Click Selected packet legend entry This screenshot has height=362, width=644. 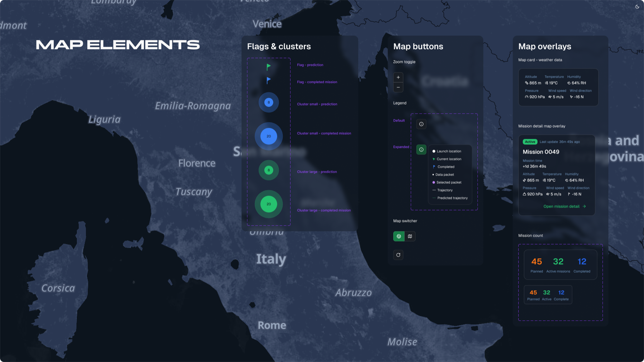447,183
